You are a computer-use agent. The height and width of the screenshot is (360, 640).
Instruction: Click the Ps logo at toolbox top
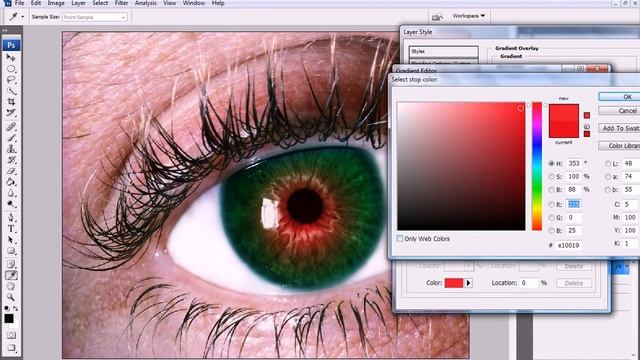pyautogui.click(x=11, y=45)
